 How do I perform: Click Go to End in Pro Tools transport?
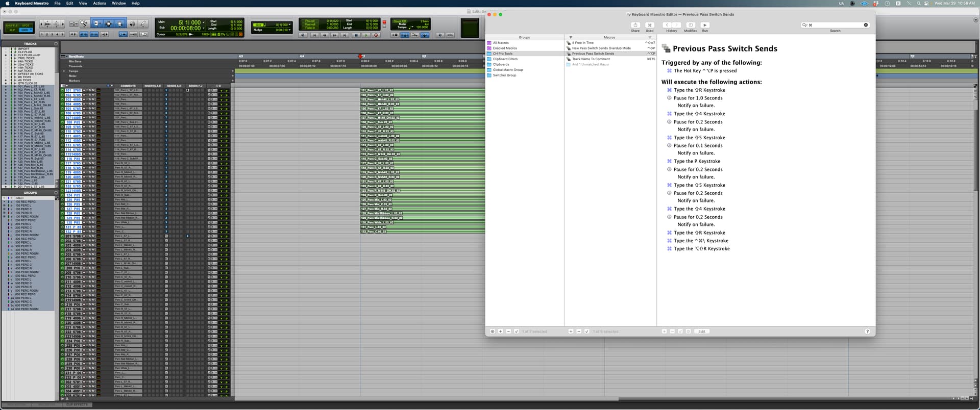pos(345,35)
